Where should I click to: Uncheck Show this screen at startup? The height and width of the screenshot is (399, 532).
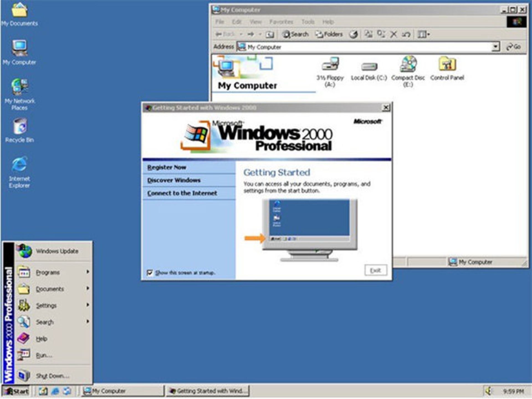click(x=150, y=273)
